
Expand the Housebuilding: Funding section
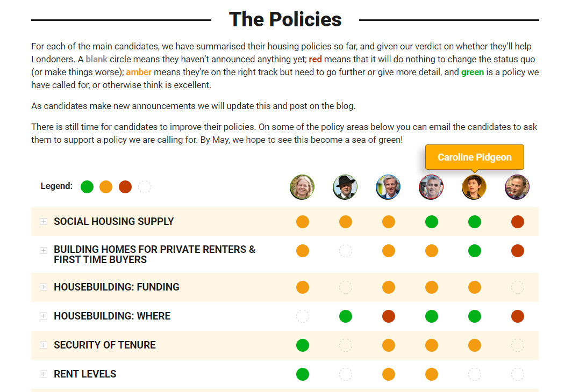(44, 287)
